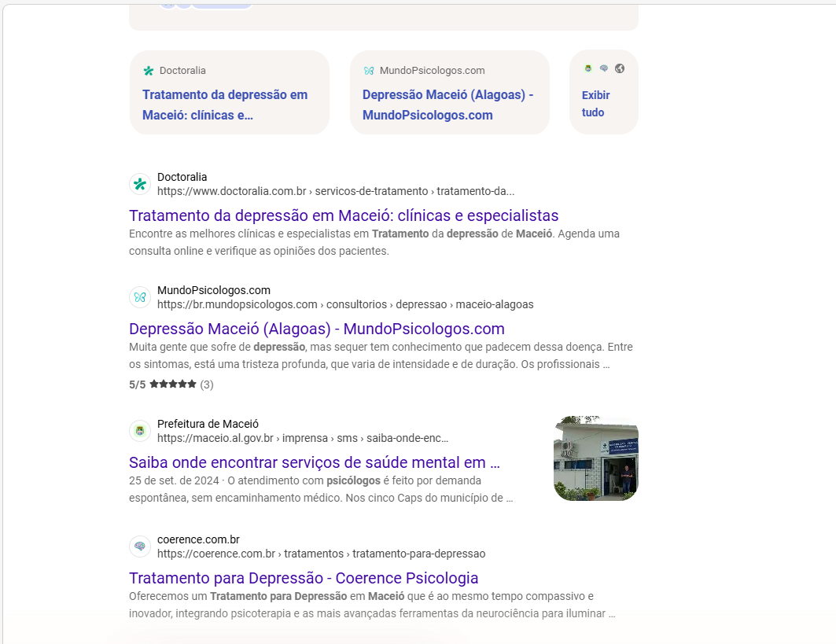Click Prefeitura de Maceió site name
Viewport: 836px width, 644px height.
click(208, 424)
